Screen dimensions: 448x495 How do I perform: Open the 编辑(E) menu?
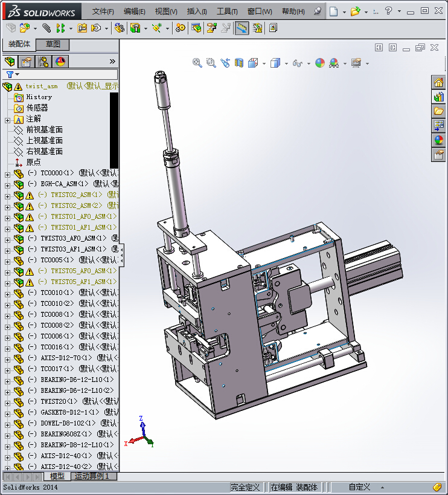pyautogui.click(x=134, y=11)
